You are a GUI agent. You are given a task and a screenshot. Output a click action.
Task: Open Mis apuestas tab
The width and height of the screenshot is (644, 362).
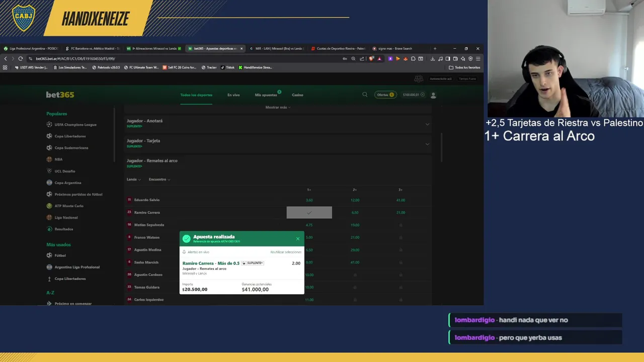coord(266,95)
